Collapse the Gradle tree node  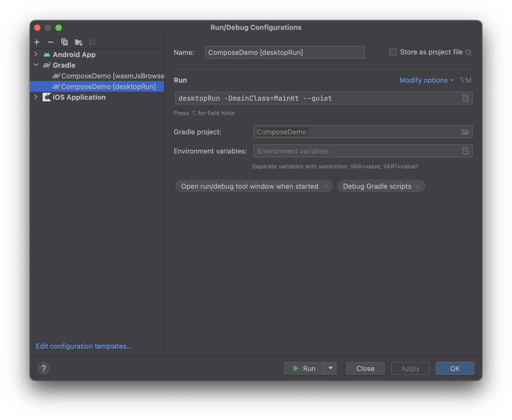coord(36,65)
